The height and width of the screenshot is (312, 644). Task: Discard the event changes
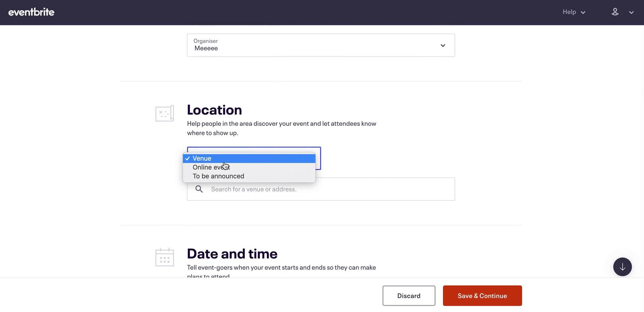[409, 296]
